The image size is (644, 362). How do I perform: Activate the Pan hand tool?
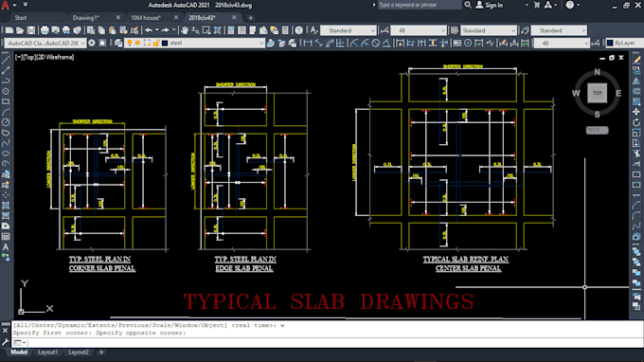185,30
